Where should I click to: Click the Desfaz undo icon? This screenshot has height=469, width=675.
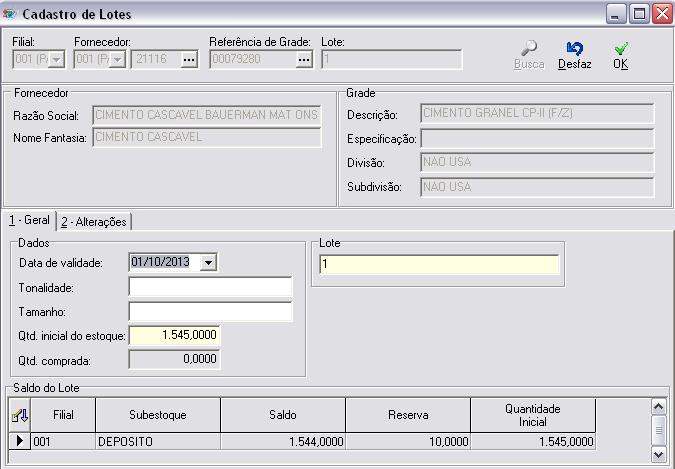pos(574,48)
